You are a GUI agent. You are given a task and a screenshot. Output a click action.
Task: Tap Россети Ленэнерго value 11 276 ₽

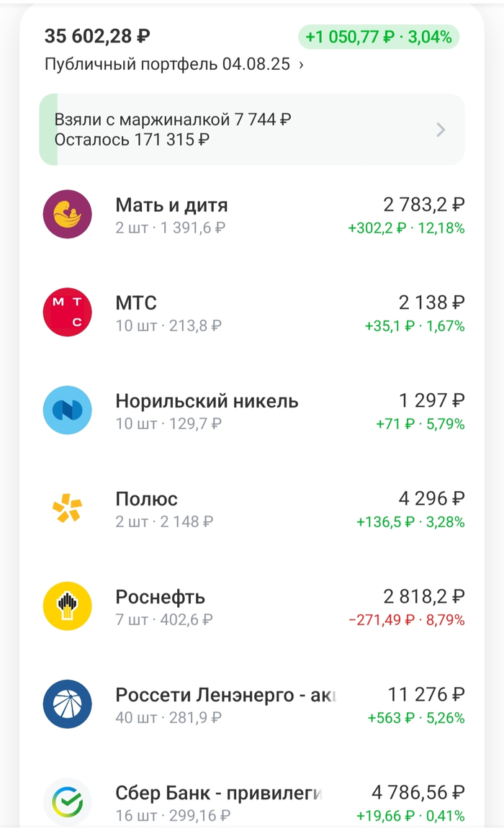click(x=426, y=694)
